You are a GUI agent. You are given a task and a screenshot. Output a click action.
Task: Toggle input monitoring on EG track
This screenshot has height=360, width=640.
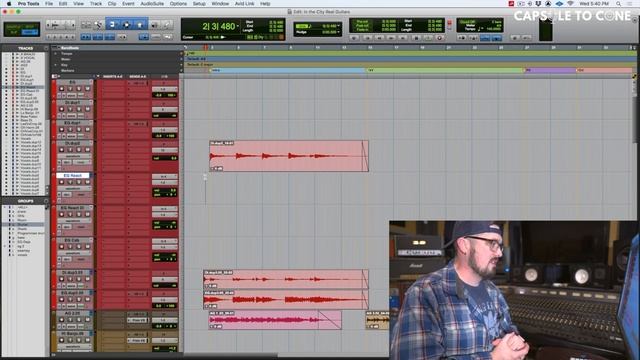70,89
